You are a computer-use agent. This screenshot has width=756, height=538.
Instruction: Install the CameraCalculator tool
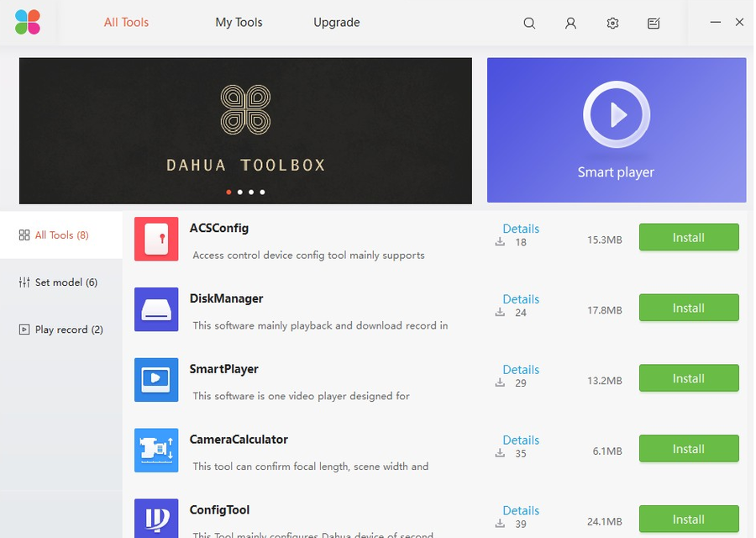click(x=689, y=448)
